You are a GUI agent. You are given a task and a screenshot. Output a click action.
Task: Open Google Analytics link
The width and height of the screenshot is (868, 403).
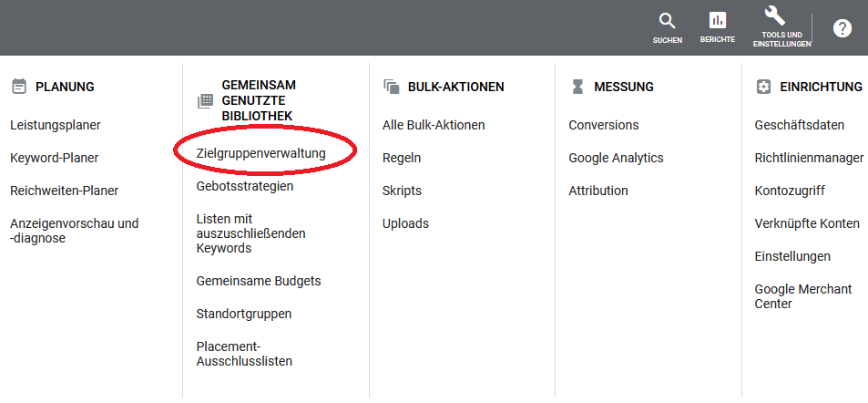(x=616, y=158)
